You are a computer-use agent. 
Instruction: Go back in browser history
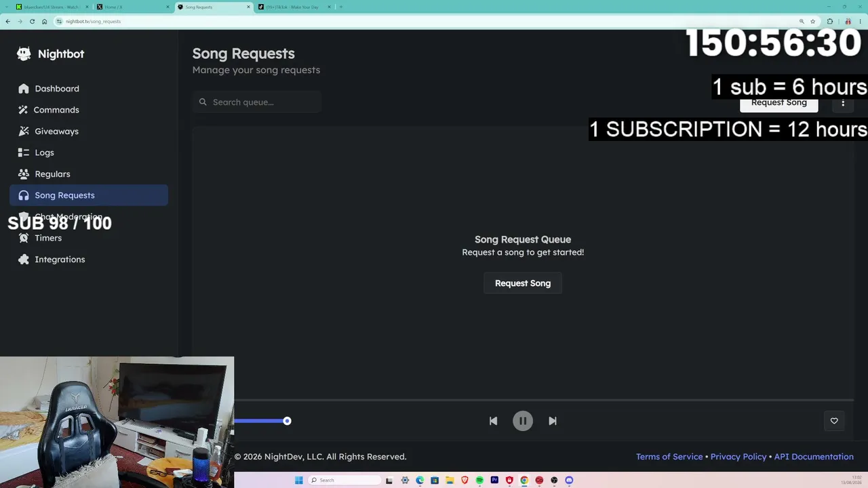(x=8, y=22)
